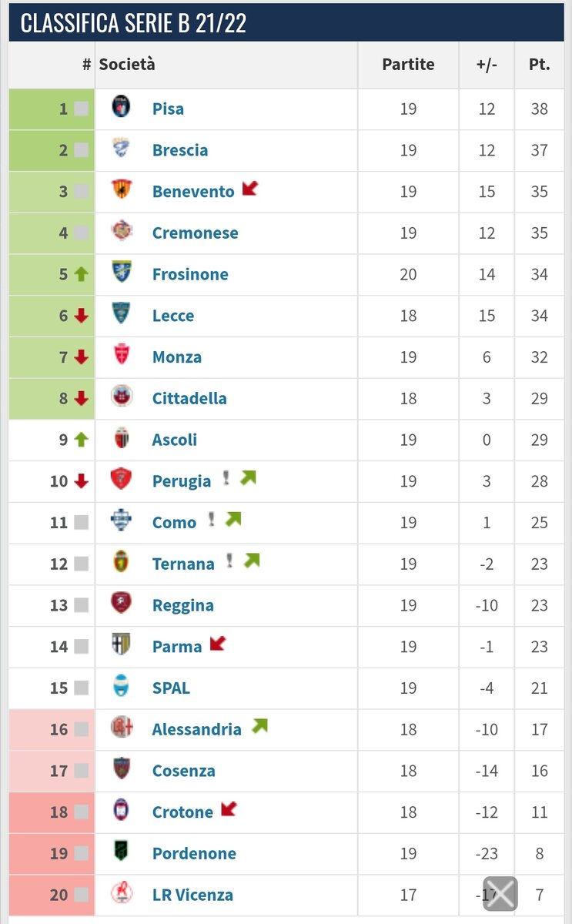Screen dimensions: 572x924
Task: Click the exclamation mark beside Como
Action: [x=212, y=520]
